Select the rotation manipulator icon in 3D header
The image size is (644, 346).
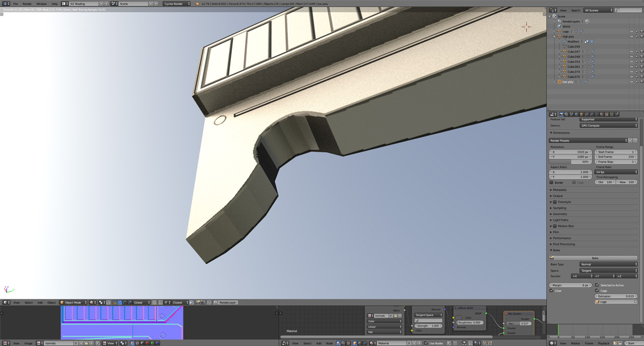(124, 302)
